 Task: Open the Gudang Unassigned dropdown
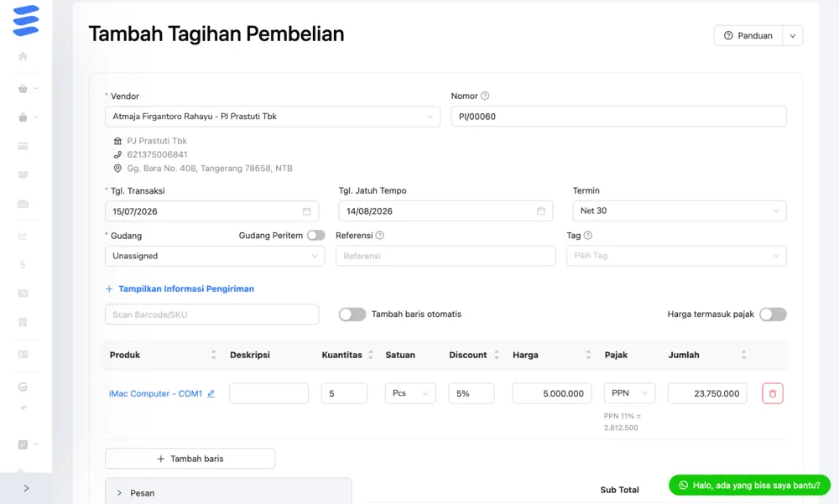pos(215,256)
